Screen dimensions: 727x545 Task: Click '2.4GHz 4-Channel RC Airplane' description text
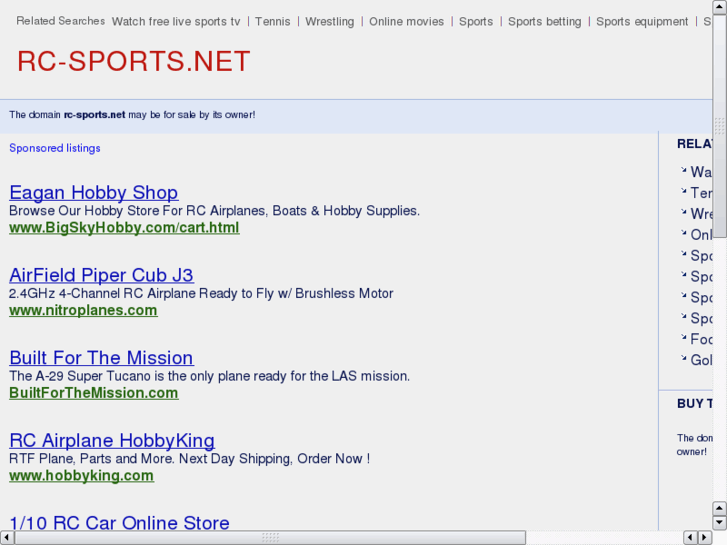tap(201, 293)
